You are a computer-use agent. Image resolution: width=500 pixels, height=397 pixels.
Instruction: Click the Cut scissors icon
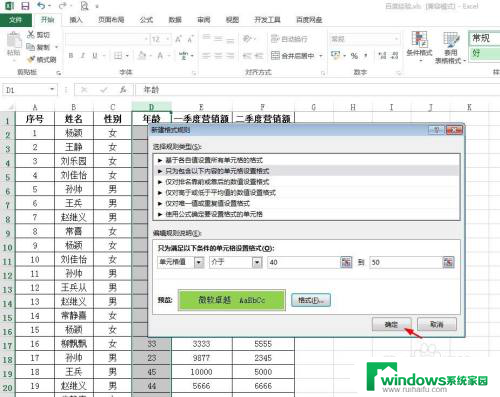click(x=31, y=34)
